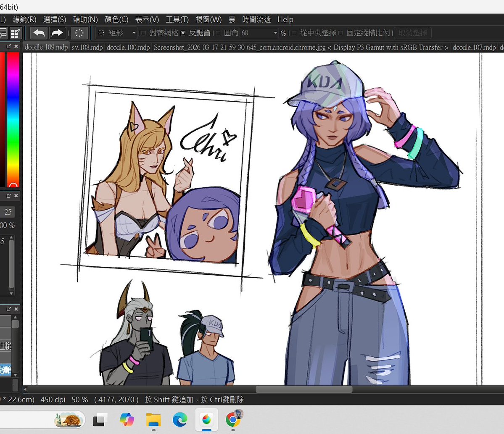Viewport: 504px width, 434px height.
Task: Open Microsoft Copilot from the taskbar
Action: pos(127,420)
